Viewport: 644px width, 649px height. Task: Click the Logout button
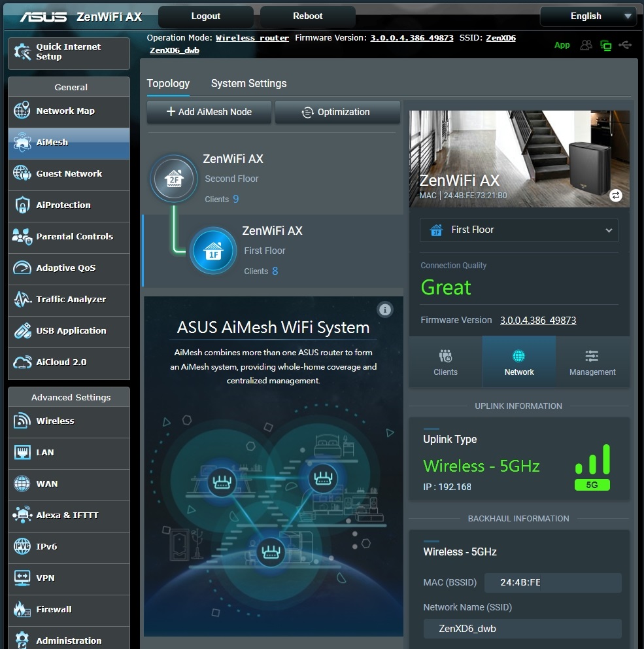205,16
